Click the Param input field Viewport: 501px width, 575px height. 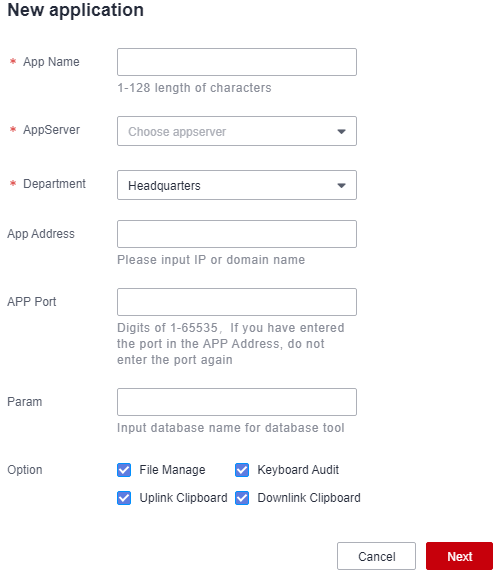click(237, 402)
